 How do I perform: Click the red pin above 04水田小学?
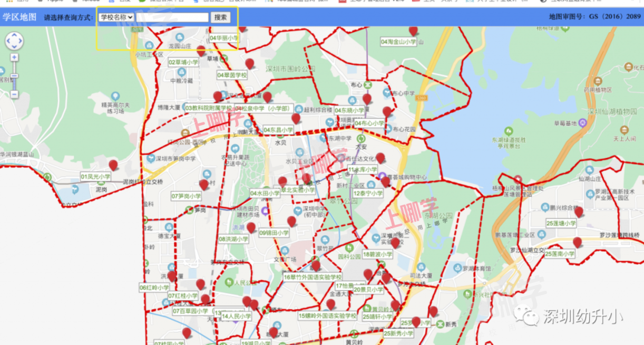(282, 181)
